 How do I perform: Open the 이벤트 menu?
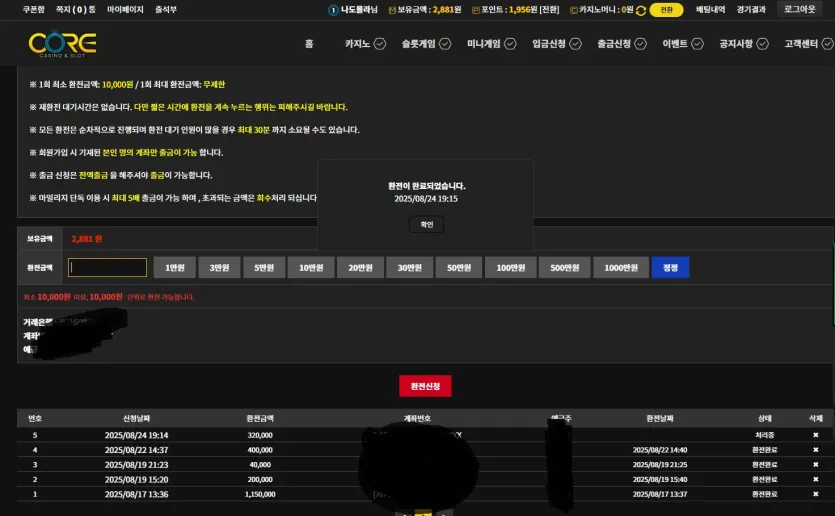click(x=683, y=44)
